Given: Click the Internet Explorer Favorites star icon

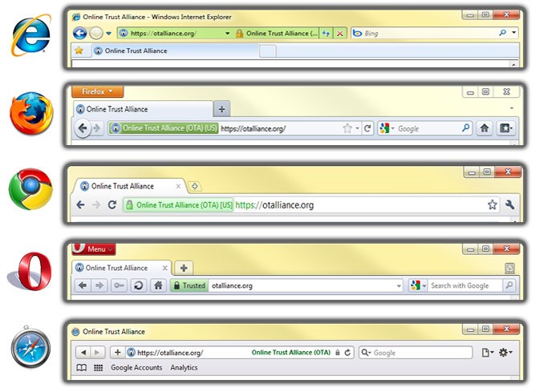Looking at the screenshot, I should (79, 51).
